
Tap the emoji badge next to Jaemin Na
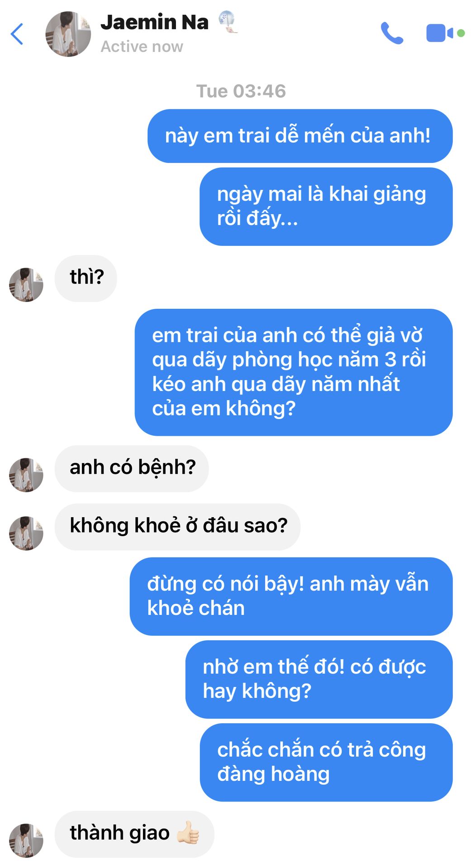coord(228,22)
